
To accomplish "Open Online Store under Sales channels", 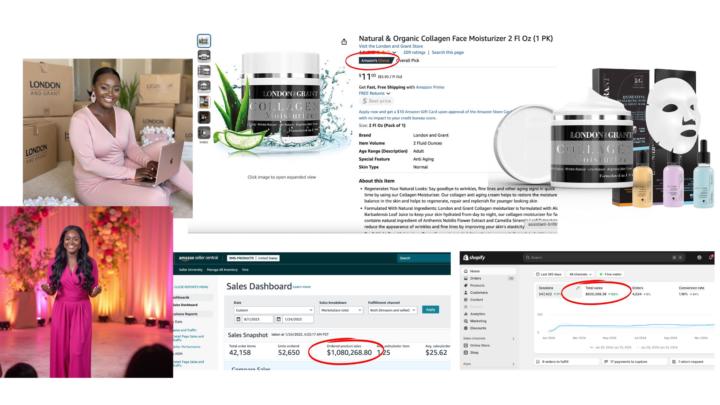I will tap(489, 345).
